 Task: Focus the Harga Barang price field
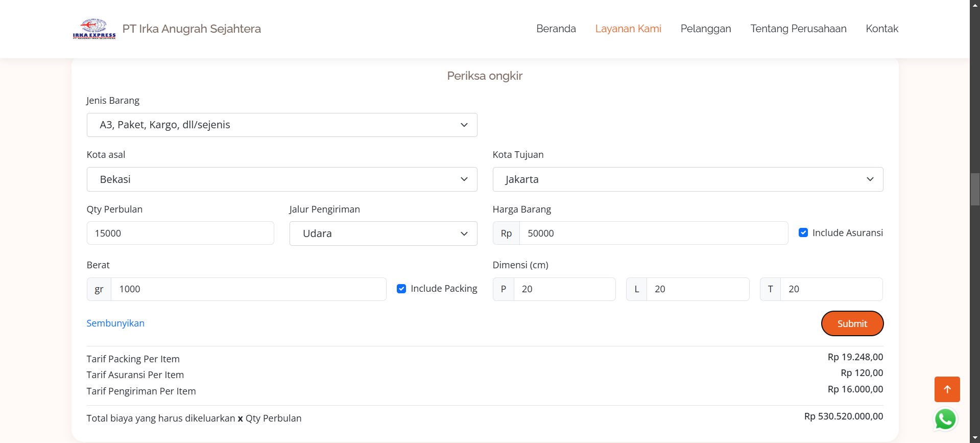(653, 234)
